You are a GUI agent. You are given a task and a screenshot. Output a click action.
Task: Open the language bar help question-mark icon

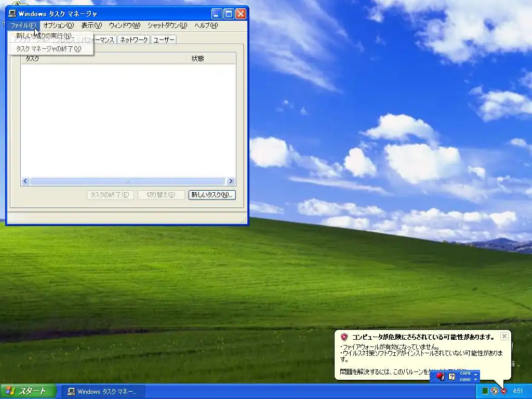[451, 376]
